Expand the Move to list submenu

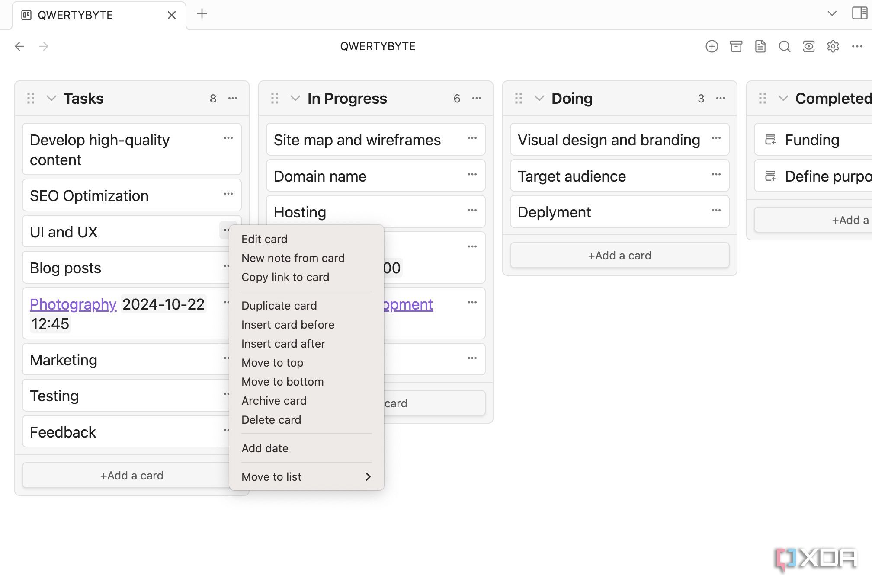pos(306,476)
